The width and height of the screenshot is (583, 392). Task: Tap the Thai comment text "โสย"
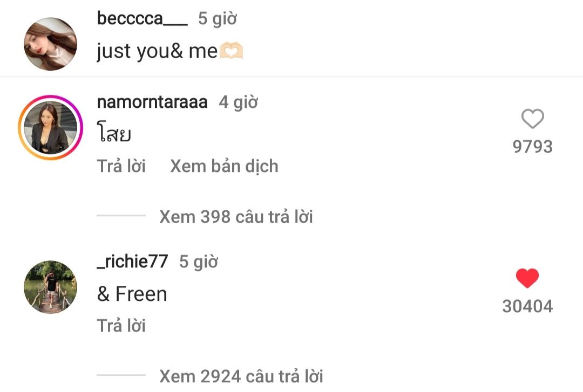coord(114,134)
